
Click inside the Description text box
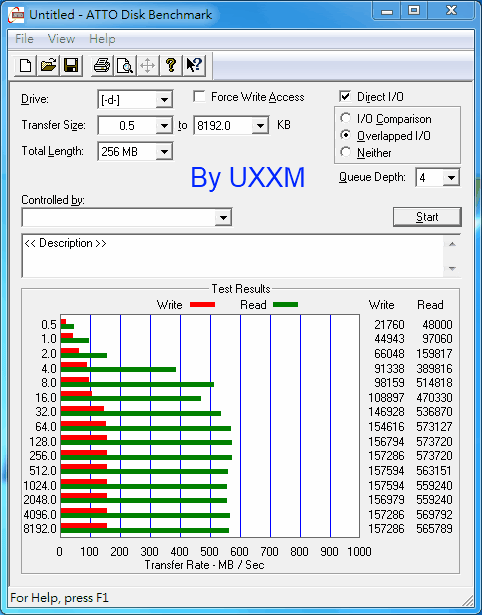(x=233, y=256)
